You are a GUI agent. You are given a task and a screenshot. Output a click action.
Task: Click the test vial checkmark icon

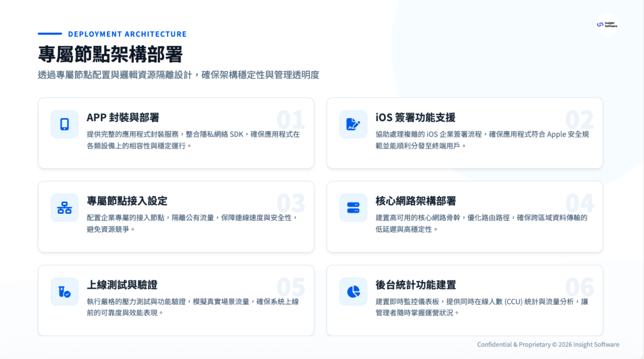click(64, 292)
